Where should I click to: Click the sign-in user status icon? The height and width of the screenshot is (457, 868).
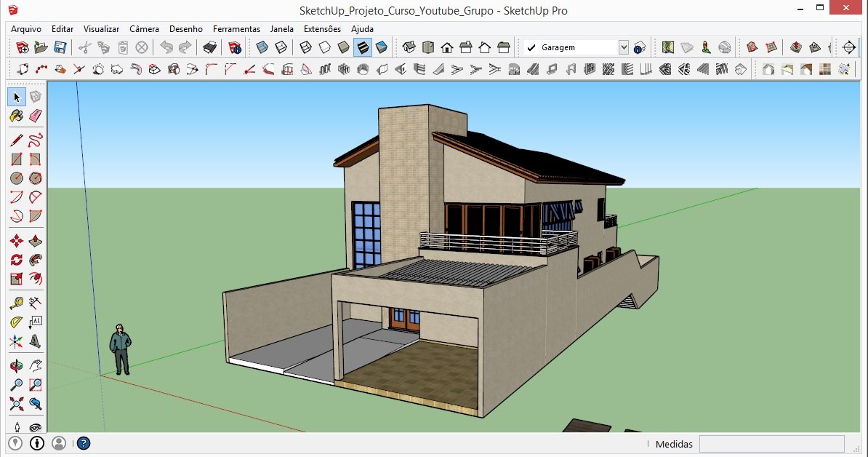click(59, 443)
